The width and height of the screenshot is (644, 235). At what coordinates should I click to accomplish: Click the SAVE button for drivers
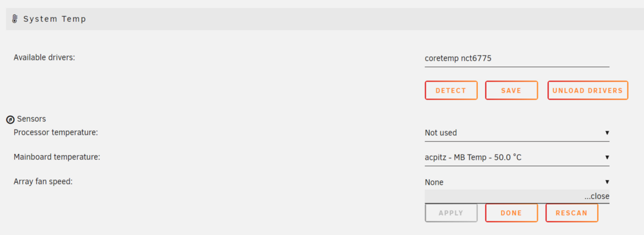point(511,90)
